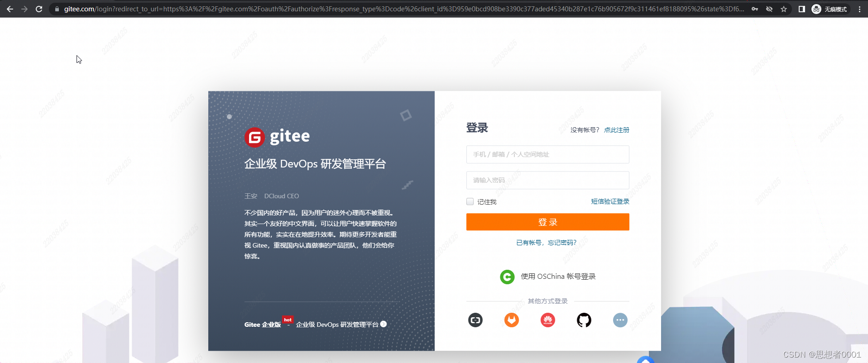Open the saved passwords key icon
Viewport: 868px width, 363px height.
pos(755,9)
